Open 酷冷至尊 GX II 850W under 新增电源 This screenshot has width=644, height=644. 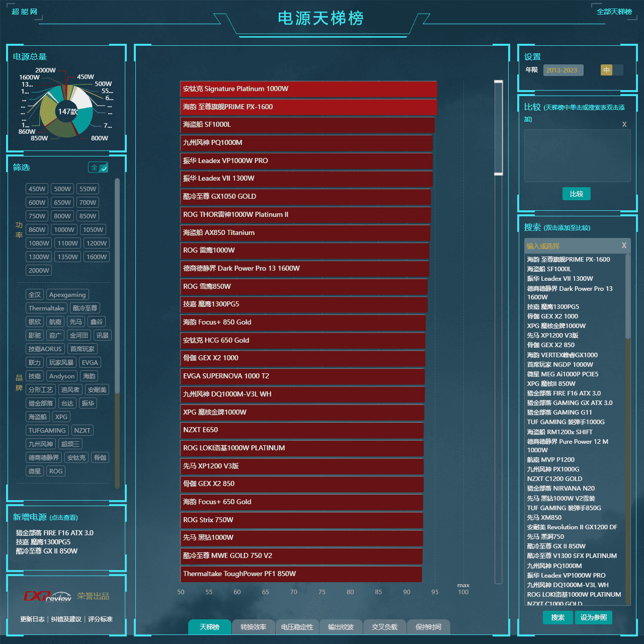[x=47, y=551]
